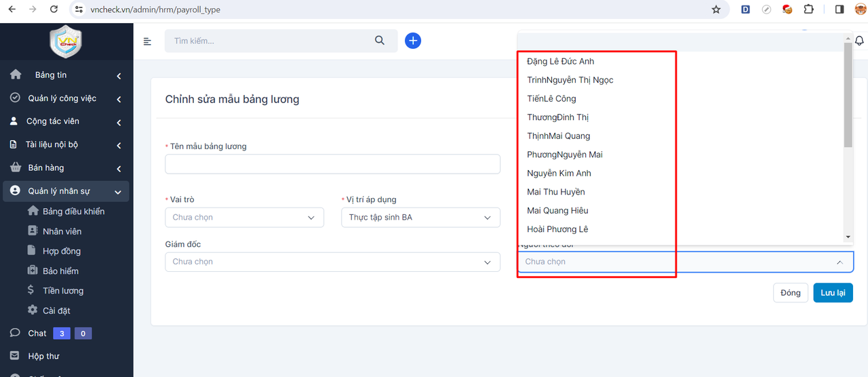Screen dimensions: 868x377
Task: Click the Lưu lại button
Action: coord(833,293)
